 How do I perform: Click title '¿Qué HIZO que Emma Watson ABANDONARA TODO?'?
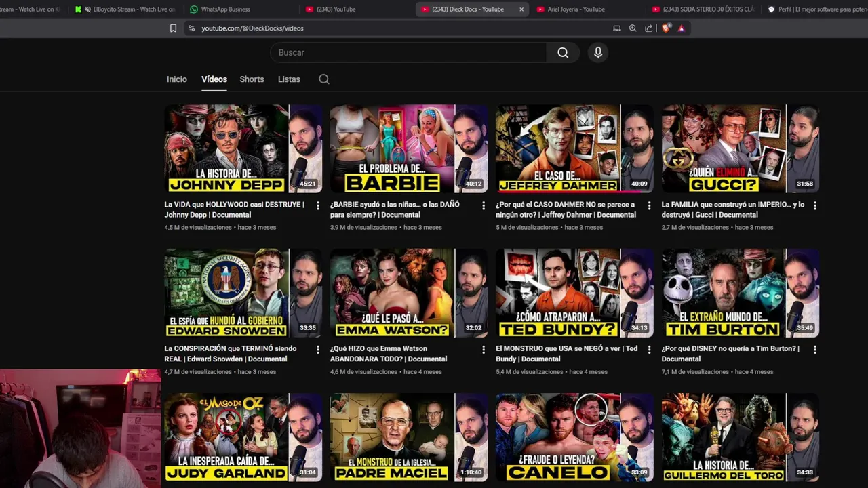click(389, 354)
